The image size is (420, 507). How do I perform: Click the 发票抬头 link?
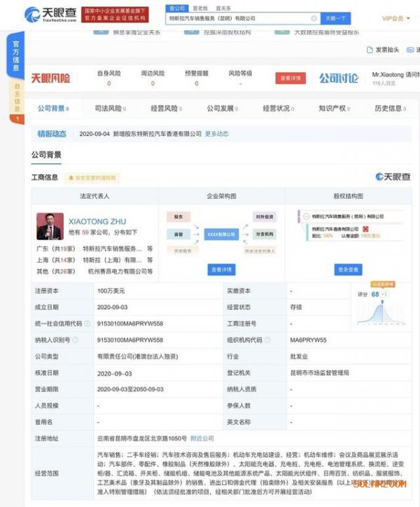coord(387,50)
